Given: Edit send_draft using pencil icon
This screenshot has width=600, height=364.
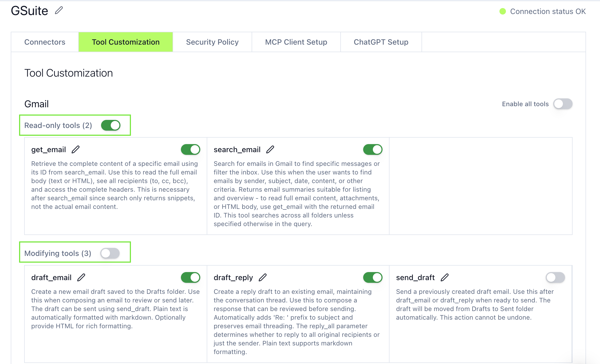Looking at the screenshot, I should [445, 277].
